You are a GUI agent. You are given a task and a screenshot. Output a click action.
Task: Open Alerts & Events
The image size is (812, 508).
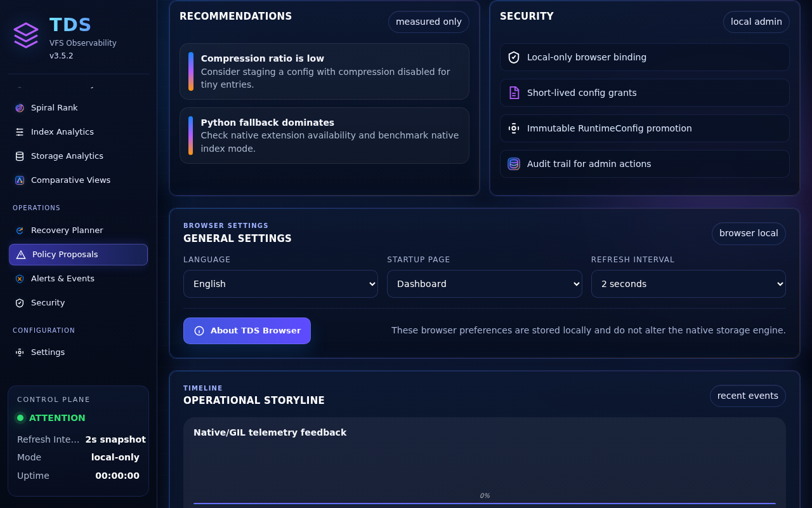[78, 279]
